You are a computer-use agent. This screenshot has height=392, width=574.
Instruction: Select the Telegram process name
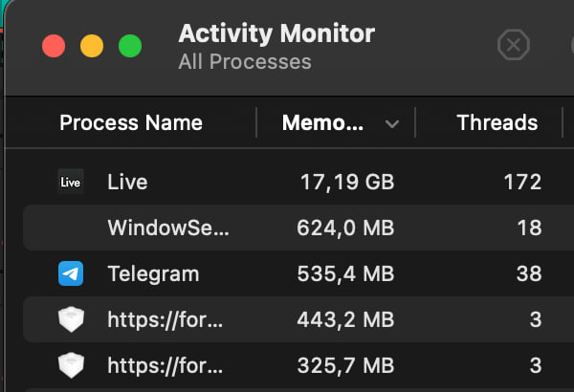(x=153, y=274)
